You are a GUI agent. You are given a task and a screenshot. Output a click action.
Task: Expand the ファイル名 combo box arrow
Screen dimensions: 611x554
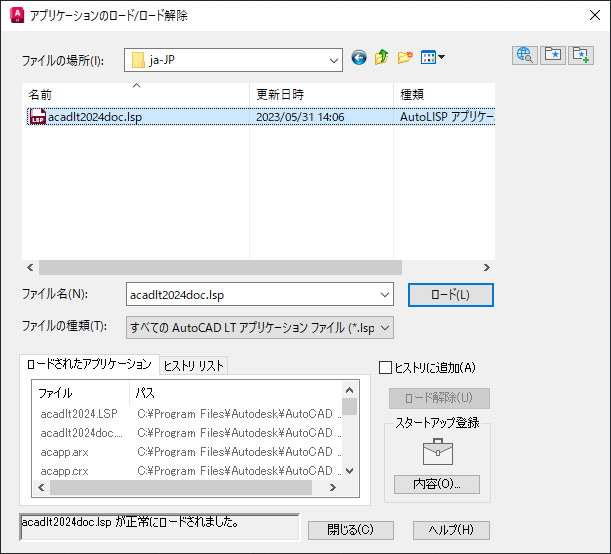pos(385,295)
